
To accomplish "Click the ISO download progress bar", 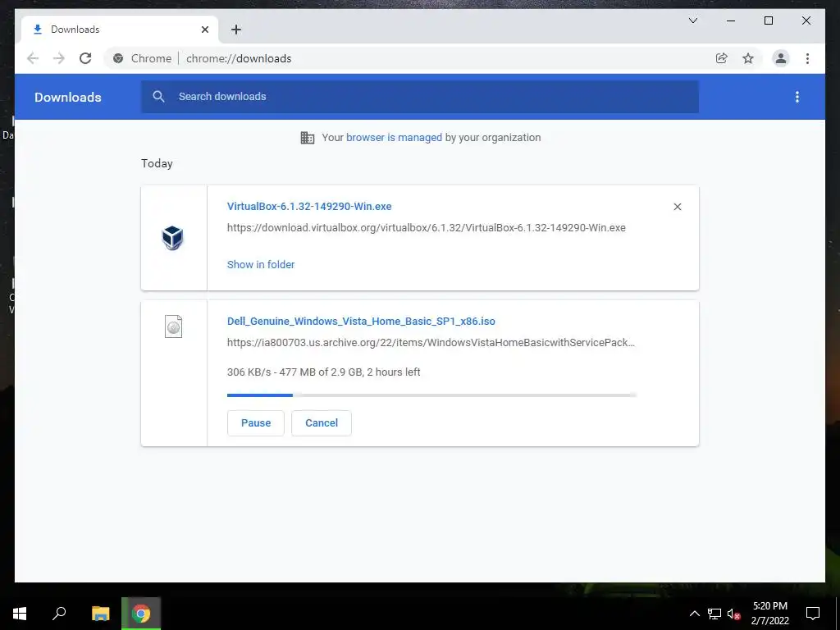I will [431, 395].
